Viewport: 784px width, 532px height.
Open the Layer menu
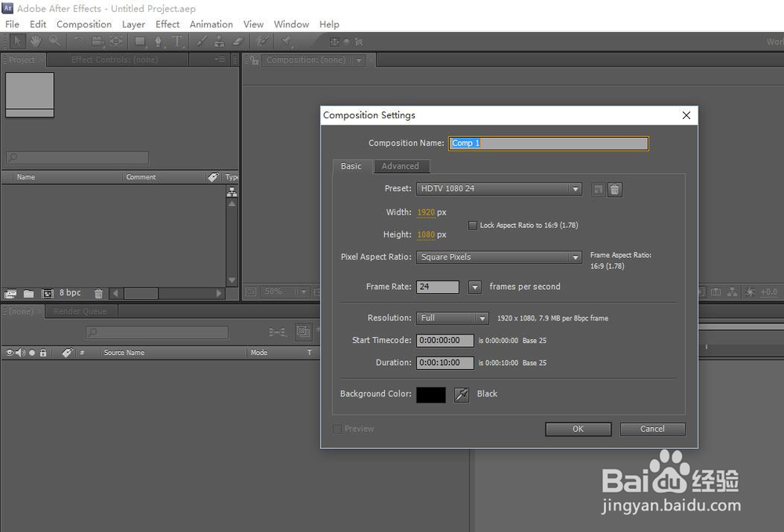[133, 24]
